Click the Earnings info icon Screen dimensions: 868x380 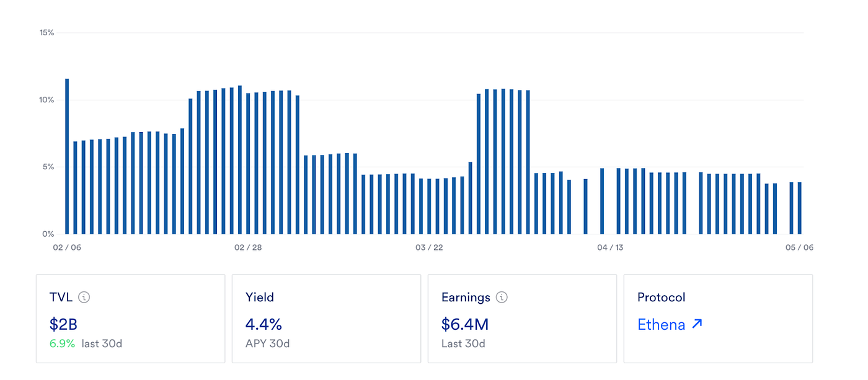[x=502, y=298]
